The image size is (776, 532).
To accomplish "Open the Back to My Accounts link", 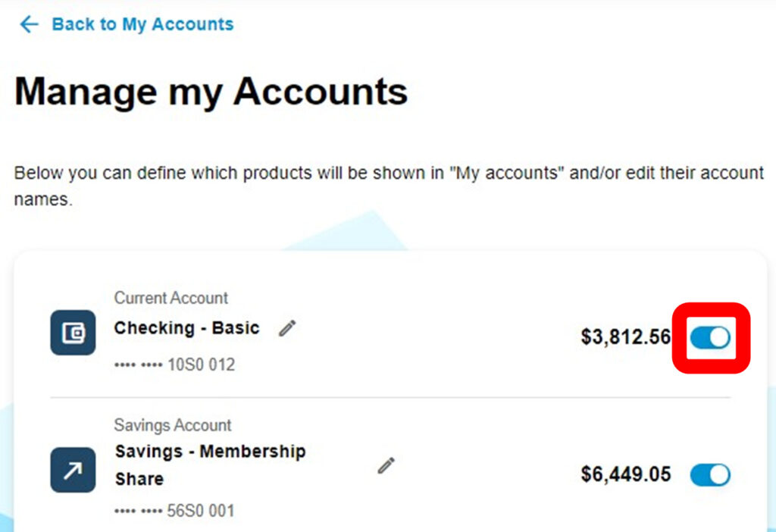I will click(142, 24).
